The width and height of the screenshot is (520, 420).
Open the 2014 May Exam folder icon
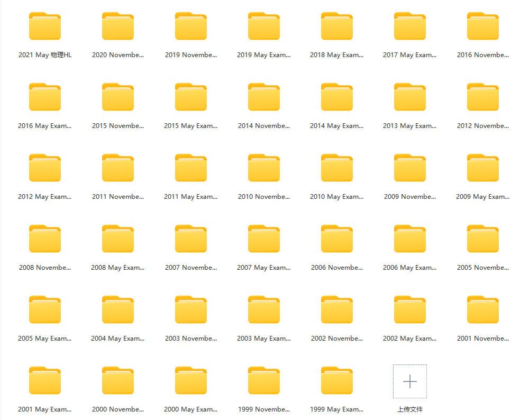pyautogui.click(x=336, y=97)
